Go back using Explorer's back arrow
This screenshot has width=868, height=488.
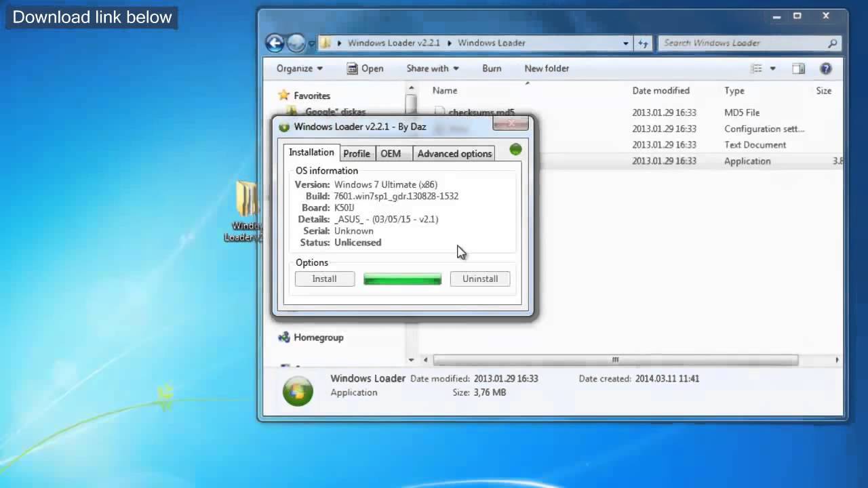[275, 43]
